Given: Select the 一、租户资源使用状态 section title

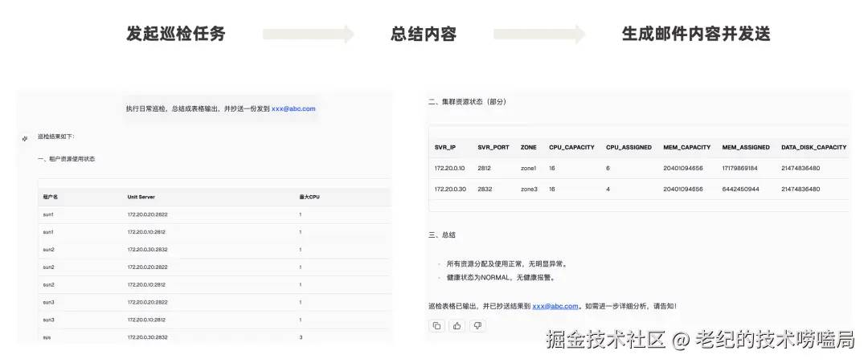Looking at the screenshot, I should pyautogui.click(x=66, y=159).
